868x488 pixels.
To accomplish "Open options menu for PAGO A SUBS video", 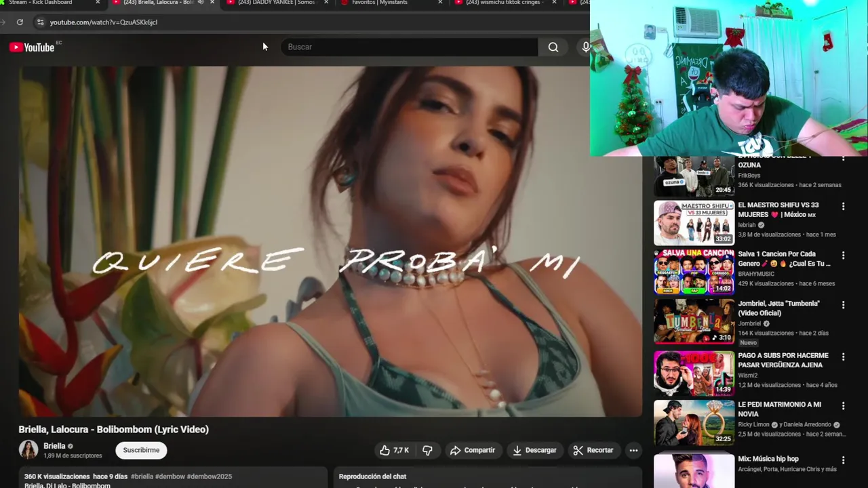I will [844, 357].
